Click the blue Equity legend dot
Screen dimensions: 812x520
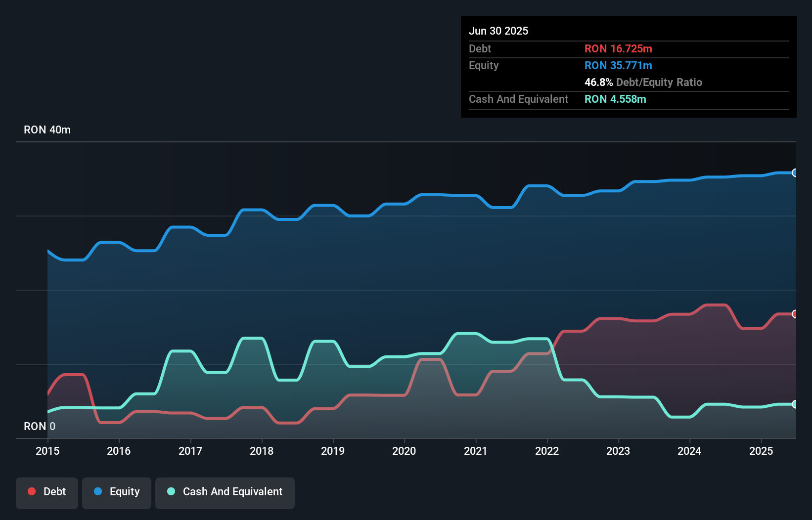[x=98, y=491]
